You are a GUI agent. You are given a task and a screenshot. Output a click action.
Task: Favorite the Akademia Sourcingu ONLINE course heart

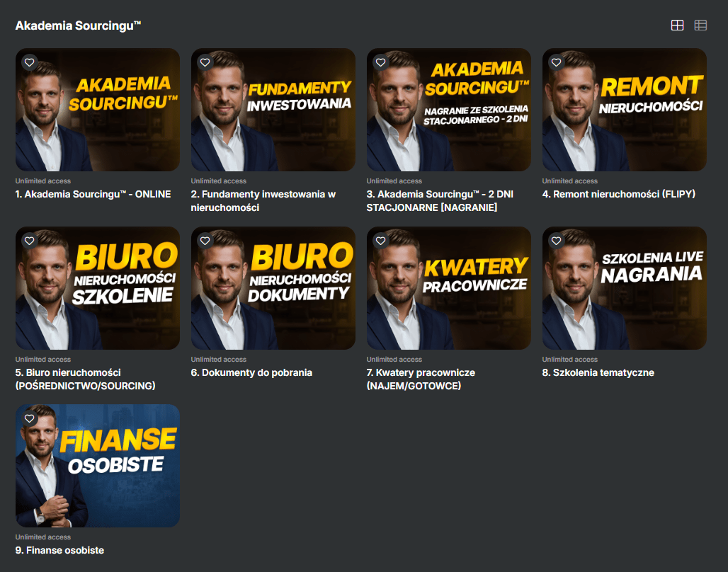(29, 62)
